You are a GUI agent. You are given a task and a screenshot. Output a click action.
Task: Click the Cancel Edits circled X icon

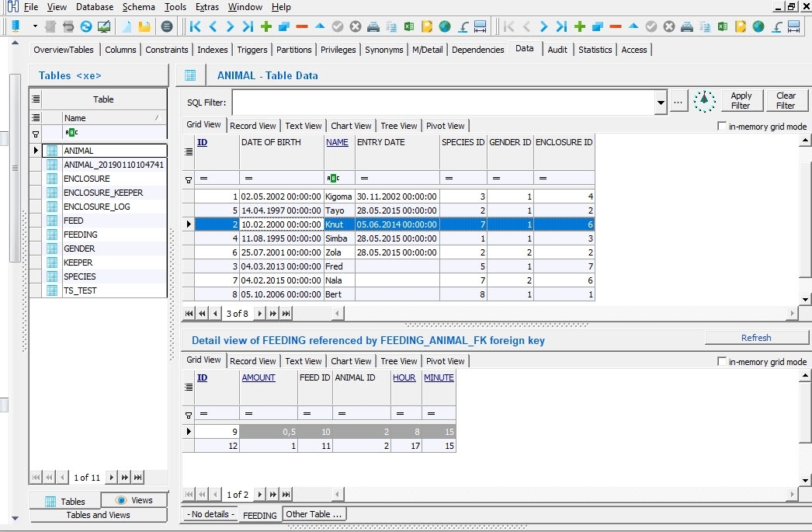coord(355,26)
